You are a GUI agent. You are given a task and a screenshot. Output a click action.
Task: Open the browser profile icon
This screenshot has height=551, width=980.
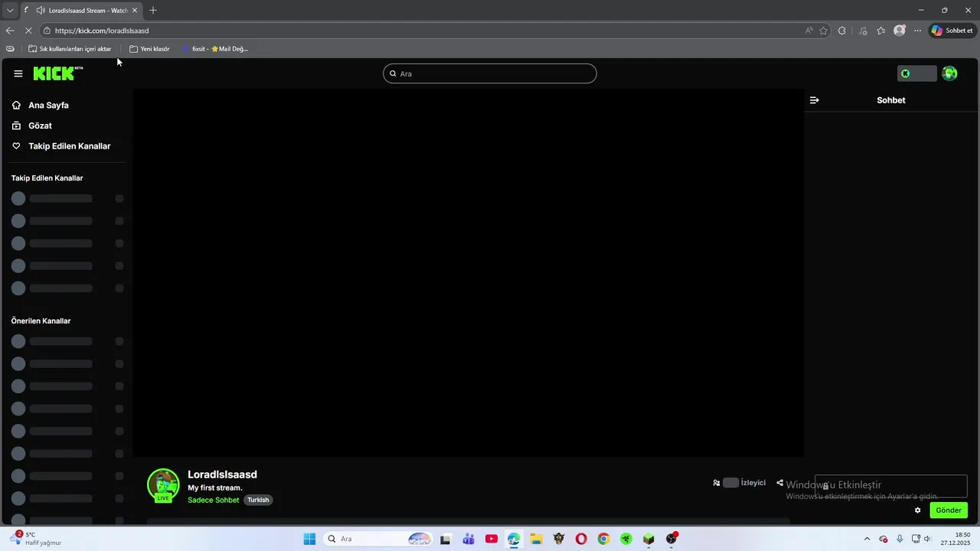coord(900,31)
